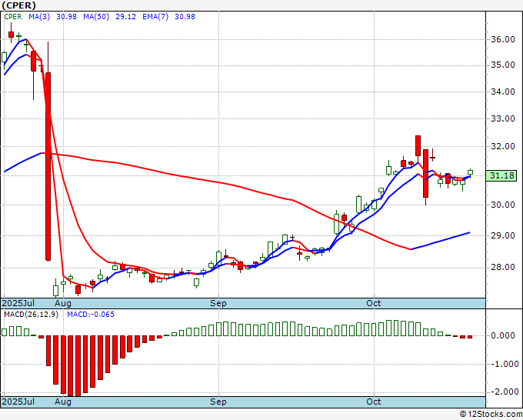Click the MACD(26,12,9) indicator label

pyautogui.click(x=31, y=315)
